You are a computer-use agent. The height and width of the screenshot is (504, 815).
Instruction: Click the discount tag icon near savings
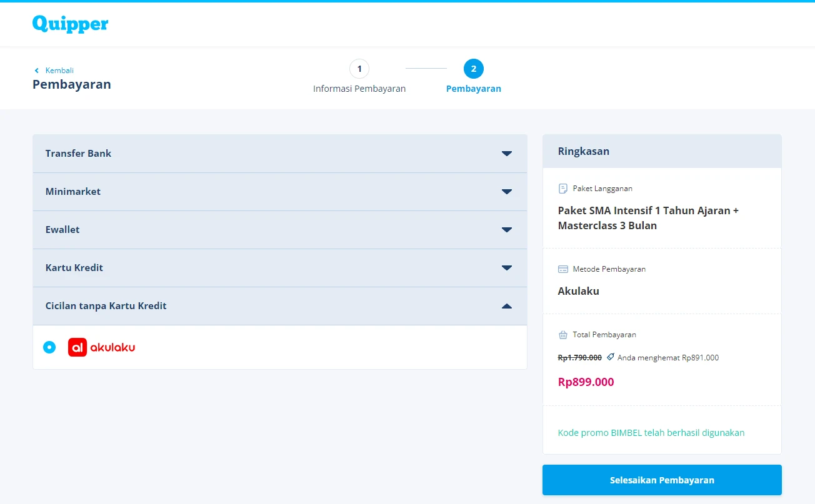pos(610,357)
